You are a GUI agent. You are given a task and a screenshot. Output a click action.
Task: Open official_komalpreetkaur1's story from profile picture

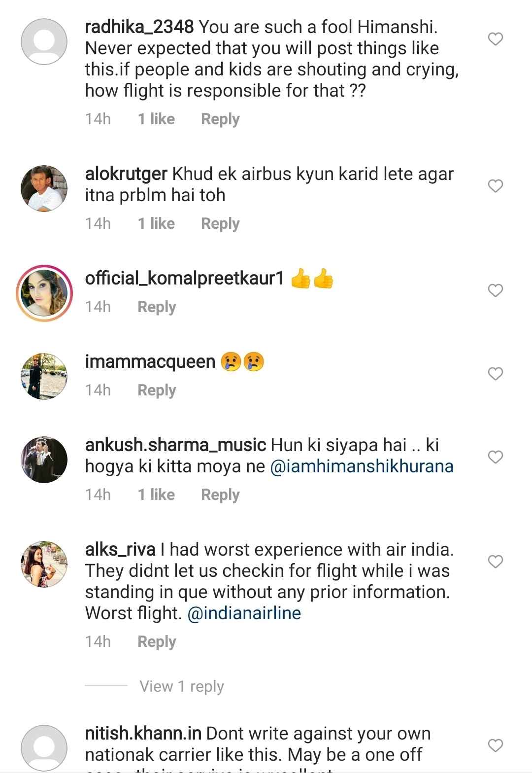click(x=44, y=293)
